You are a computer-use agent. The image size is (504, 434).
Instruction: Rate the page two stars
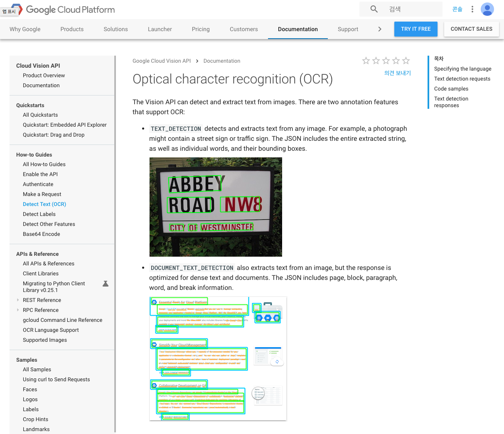click(376, 61)
